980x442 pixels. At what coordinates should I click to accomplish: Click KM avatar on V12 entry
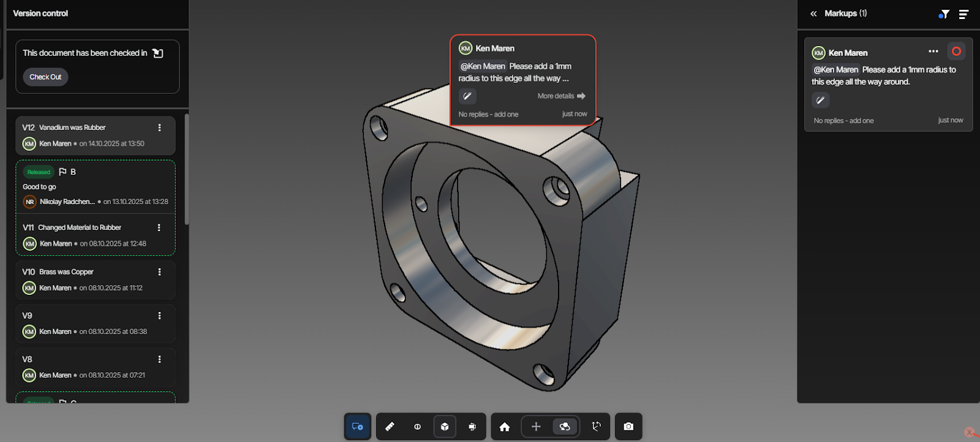point(29,144)
